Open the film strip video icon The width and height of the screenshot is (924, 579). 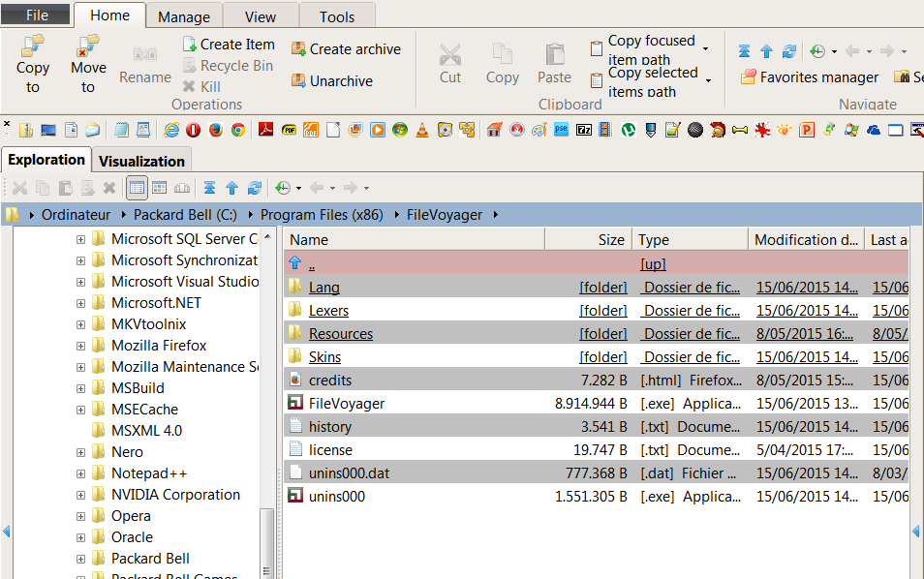[x=605, y=130]
